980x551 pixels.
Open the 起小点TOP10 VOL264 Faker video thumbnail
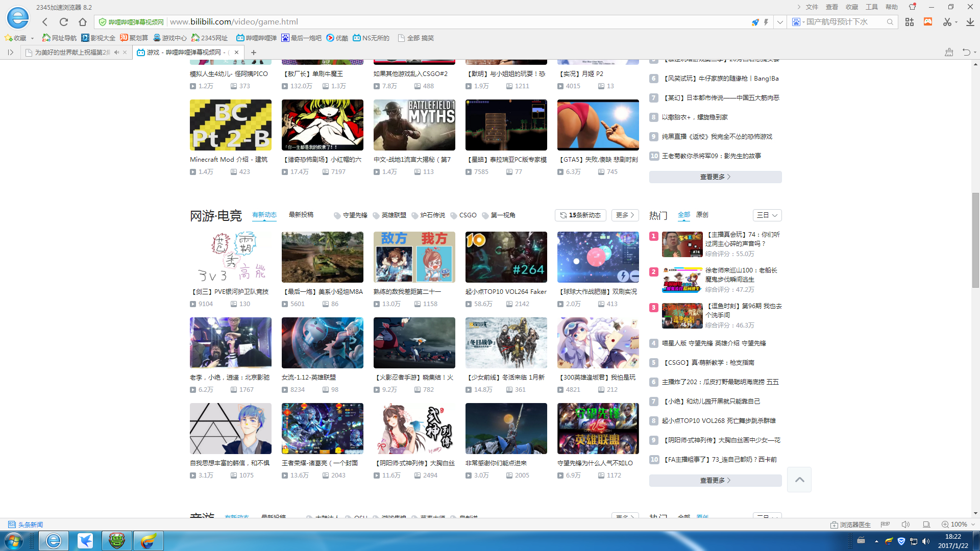coord(506,257)
